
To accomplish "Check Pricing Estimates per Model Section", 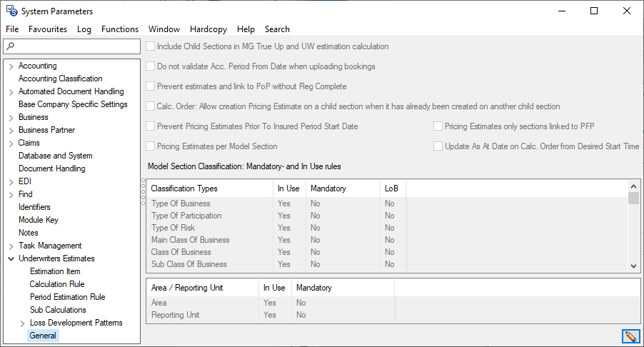I will (151, 146).
